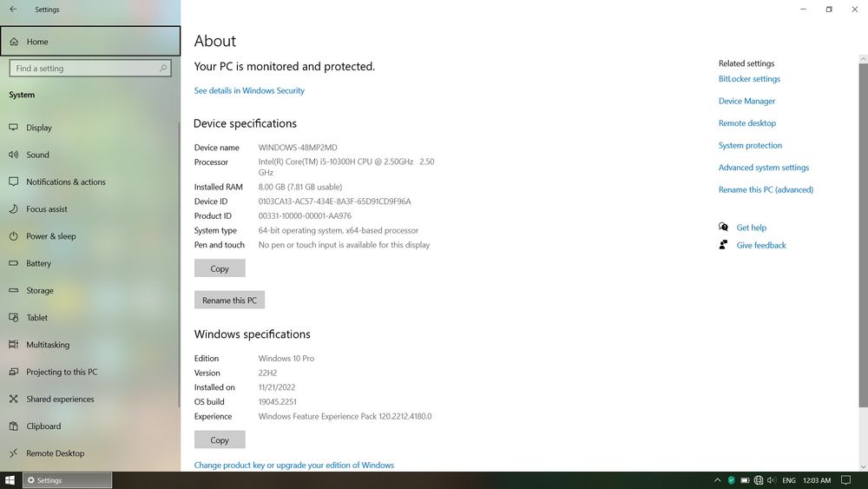Click the Version value 22H2

pyautogui.click(x=267, y=373)
